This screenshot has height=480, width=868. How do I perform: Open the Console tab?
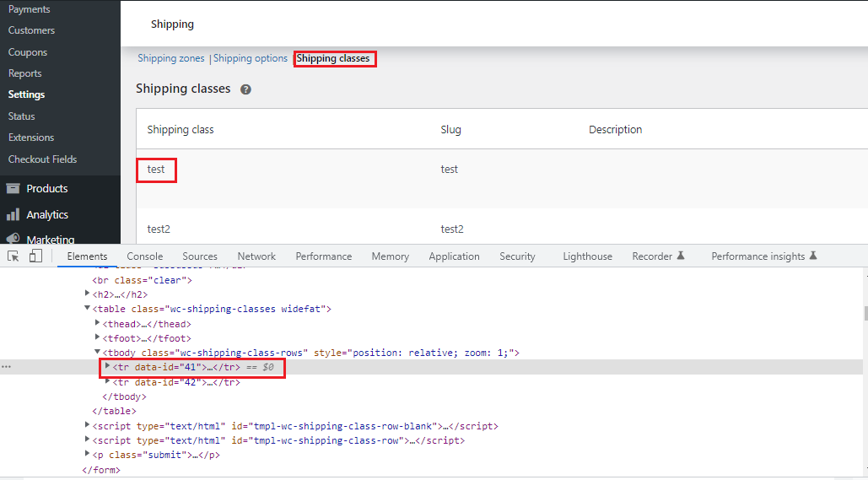click(x=145, y=256)
